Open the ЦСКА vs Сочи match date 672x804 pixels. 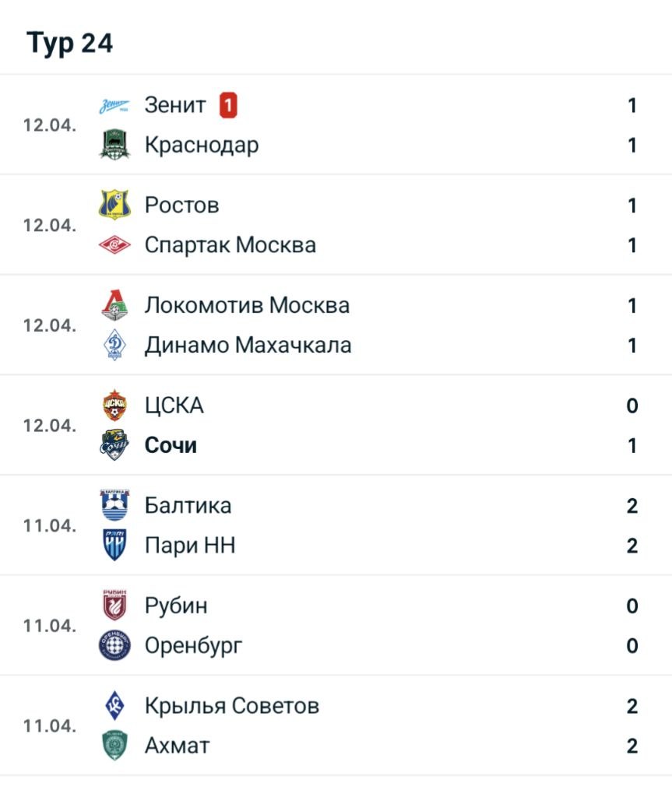[50, 426]
